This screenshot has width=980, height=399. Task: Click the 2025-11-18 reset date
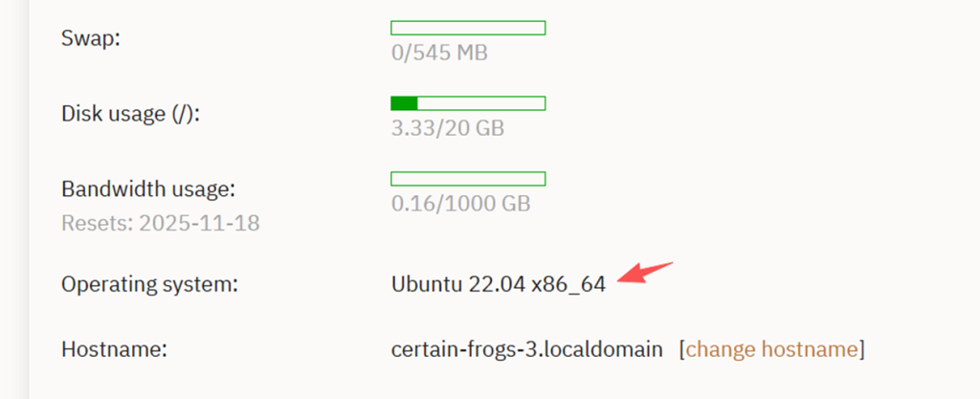[199, 224]
